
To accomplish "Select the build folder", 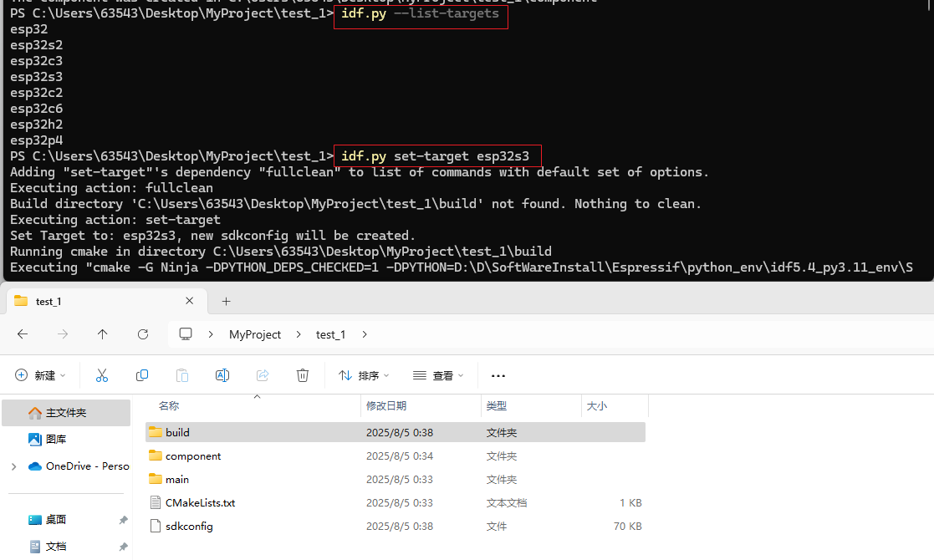I will 396,433.
